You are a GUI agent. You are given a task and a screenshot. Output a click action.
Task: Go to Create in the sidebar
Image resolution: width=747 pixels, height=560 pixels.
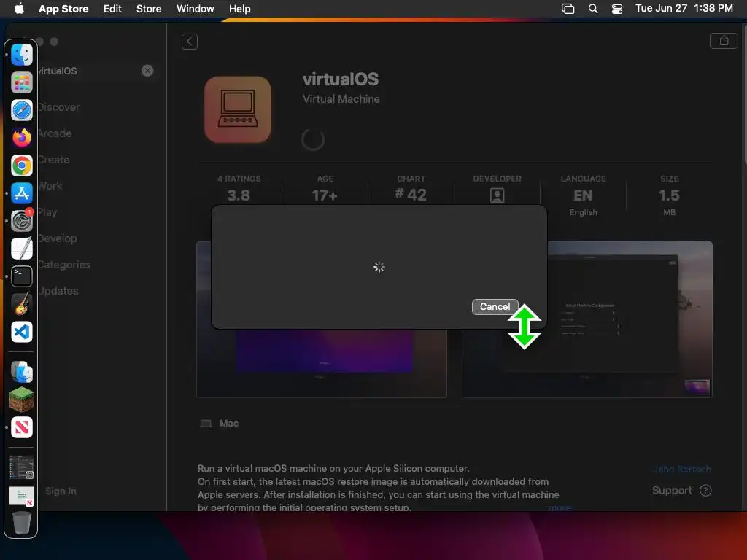(53, 160)
